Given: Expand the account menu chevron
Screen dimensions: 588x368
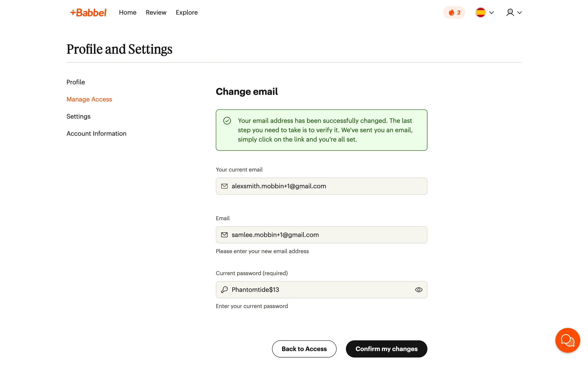Looking at the screenshot, I should 519,13.
